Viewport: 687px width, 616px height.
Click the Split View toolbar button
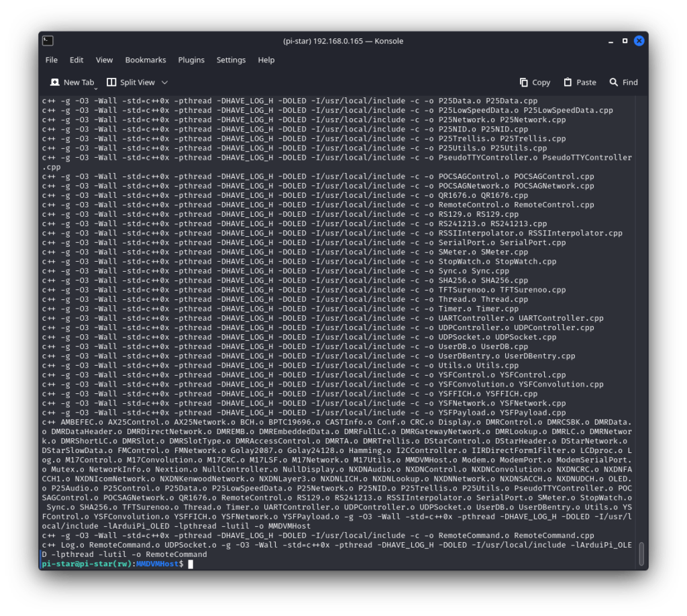(x=131, y=83)
